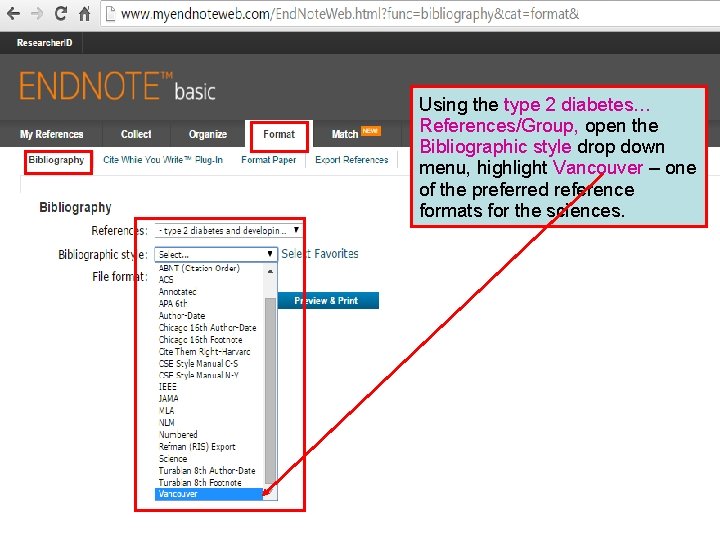
Task: Choose JAMA style from list
Action: pos(210,399)
